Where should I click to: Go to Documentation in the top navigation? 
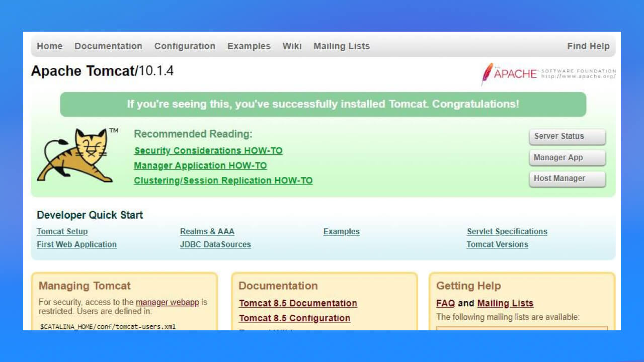[x=108, y=46]
